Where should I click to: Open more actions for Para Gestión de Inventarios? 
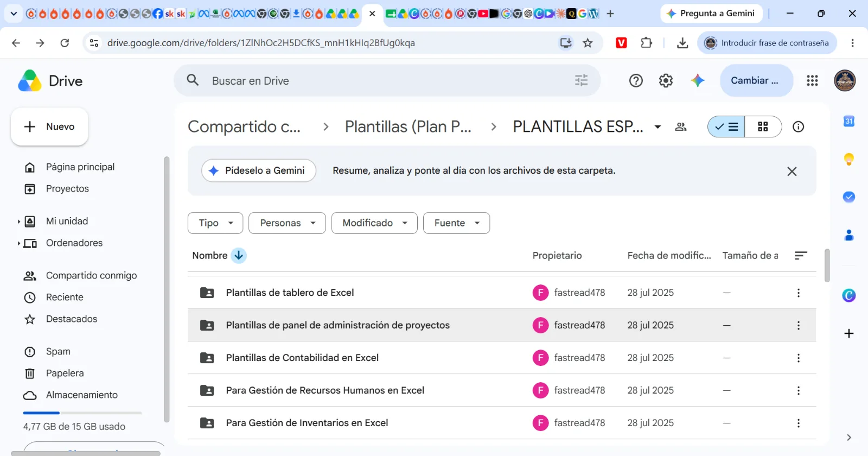coord(798,423)
